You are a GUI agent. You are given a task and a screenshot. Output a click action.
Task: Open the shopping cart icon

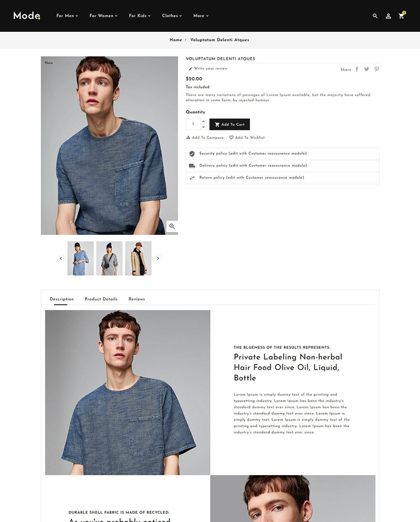402,15
